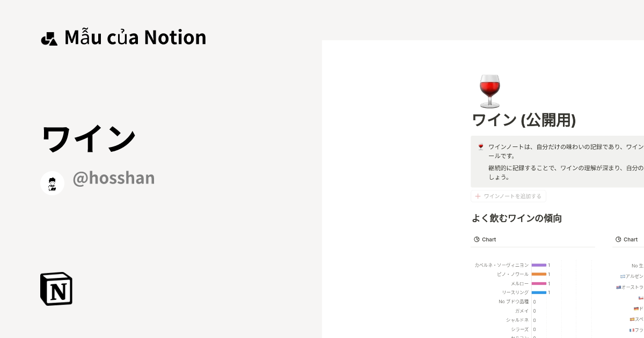This screenshot has width=644, height=338.
Task: Click the hosshan profile avatar
Action: click(x=53, y=183)
